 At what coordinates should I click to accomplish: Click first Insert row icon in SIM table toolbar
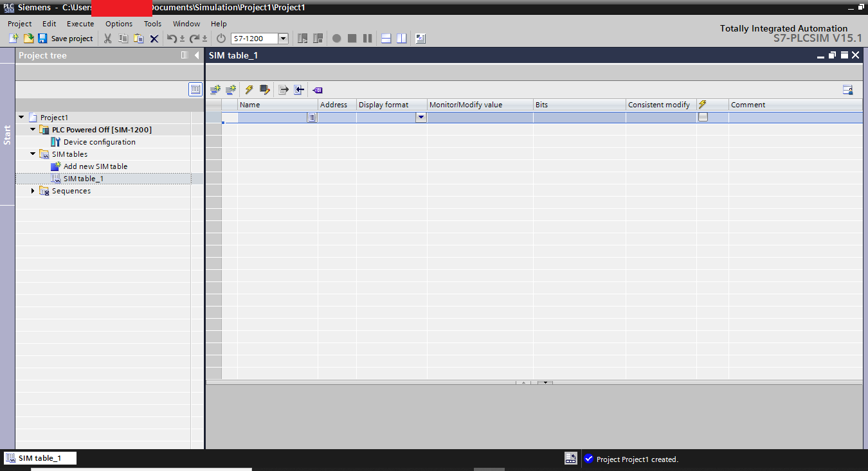(x=215, y=90)
